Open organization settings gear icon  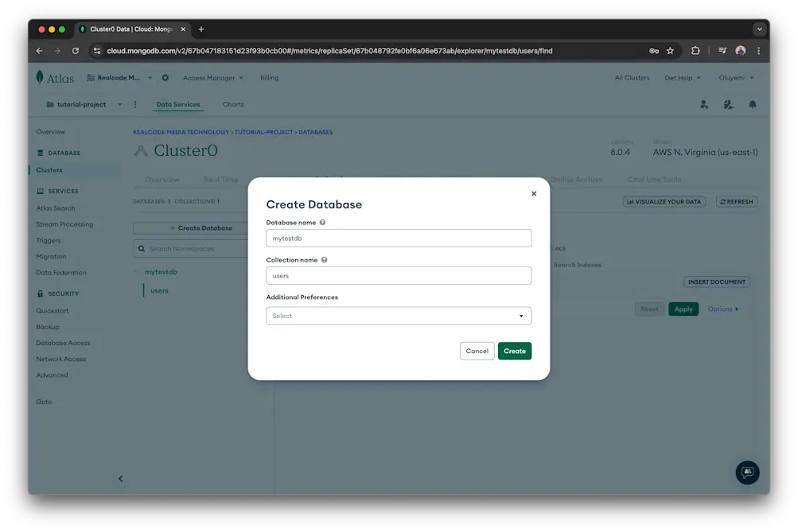click(165, 77)
